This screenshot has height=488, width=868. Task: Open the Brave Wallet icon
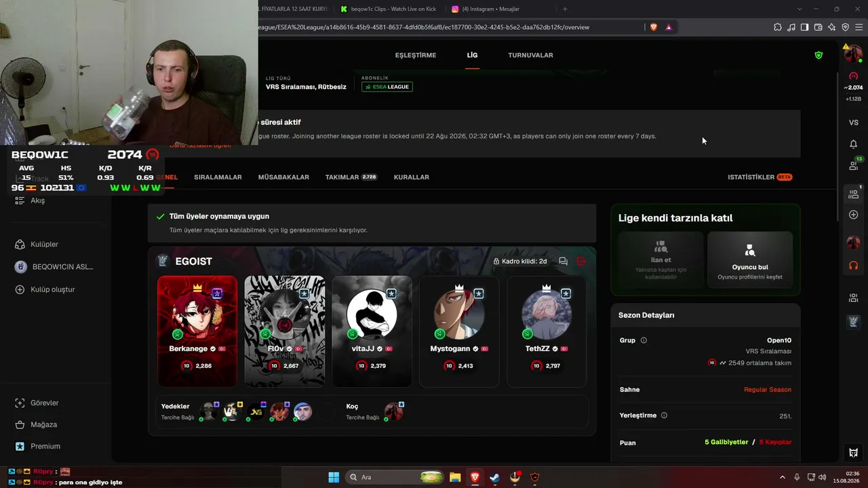pos(818,27)
